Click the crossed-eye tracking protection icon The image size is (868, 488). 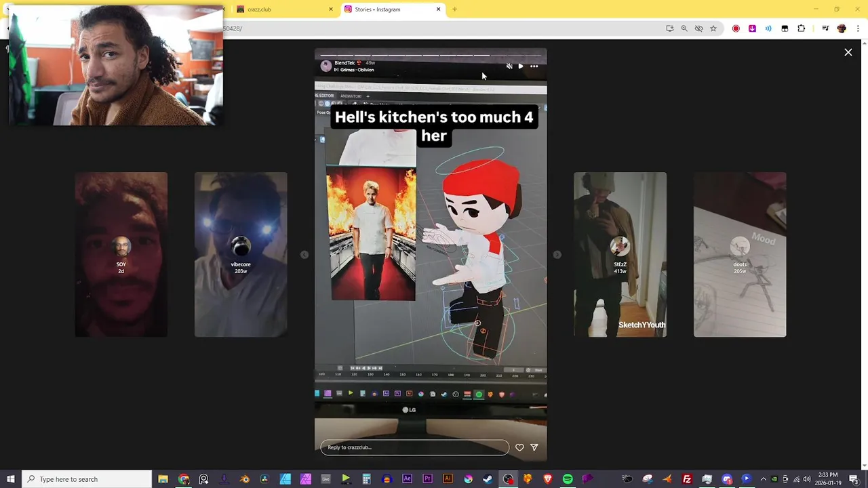[698, 28]
